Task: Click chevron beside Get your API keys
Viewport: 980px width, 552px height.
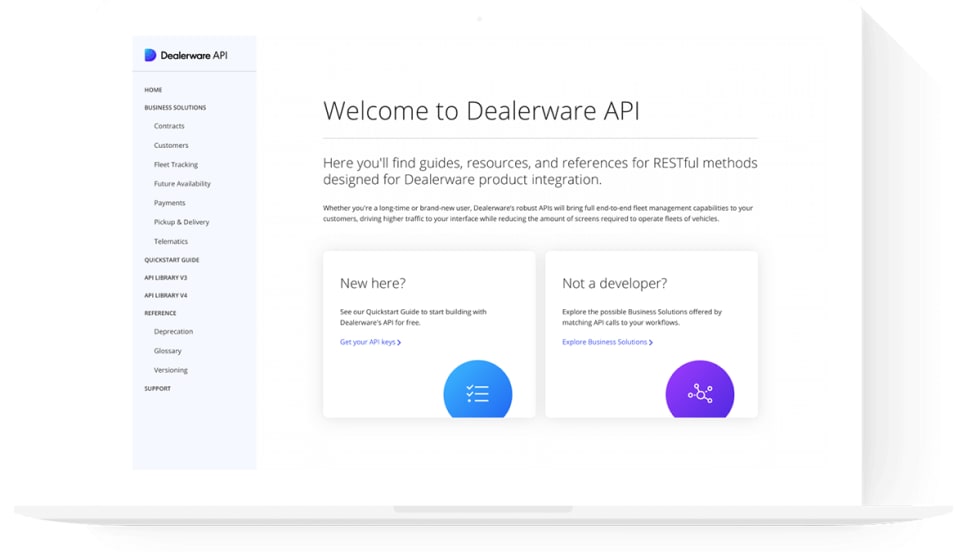Action: (x=400, y=343)
